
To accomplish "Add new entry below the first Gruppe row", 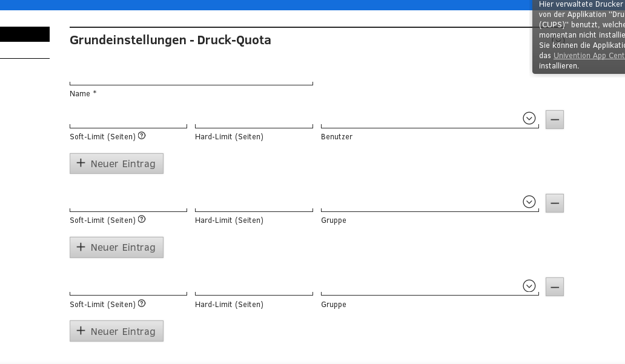I will point(116,247).
